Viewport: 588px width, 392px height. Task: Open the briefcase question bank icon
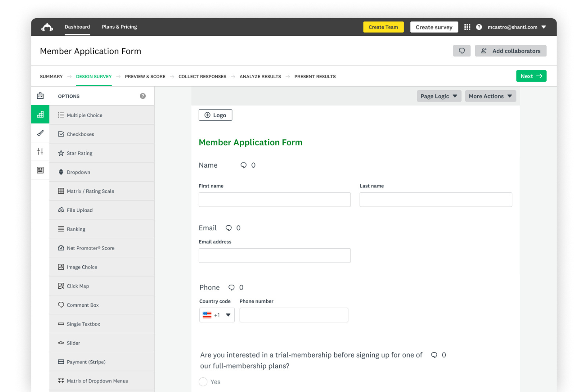[x=40, y=96]
